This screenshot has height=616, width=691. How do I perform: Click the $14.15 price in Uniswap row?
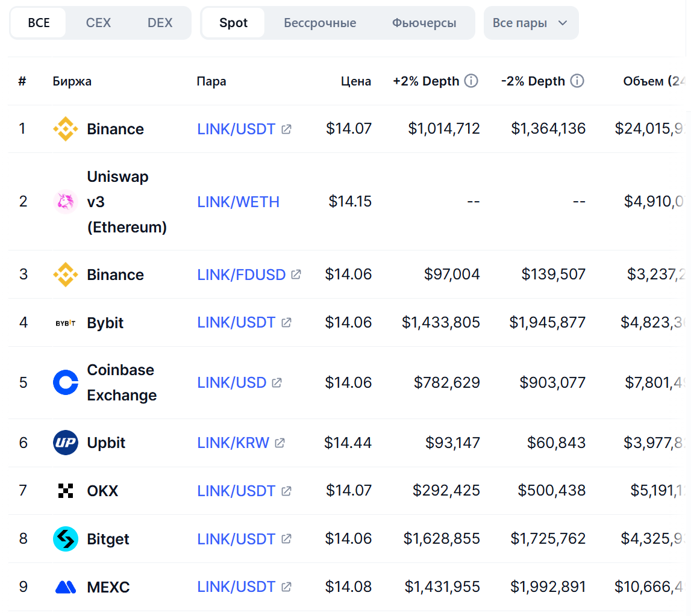(x=351, y=201)
